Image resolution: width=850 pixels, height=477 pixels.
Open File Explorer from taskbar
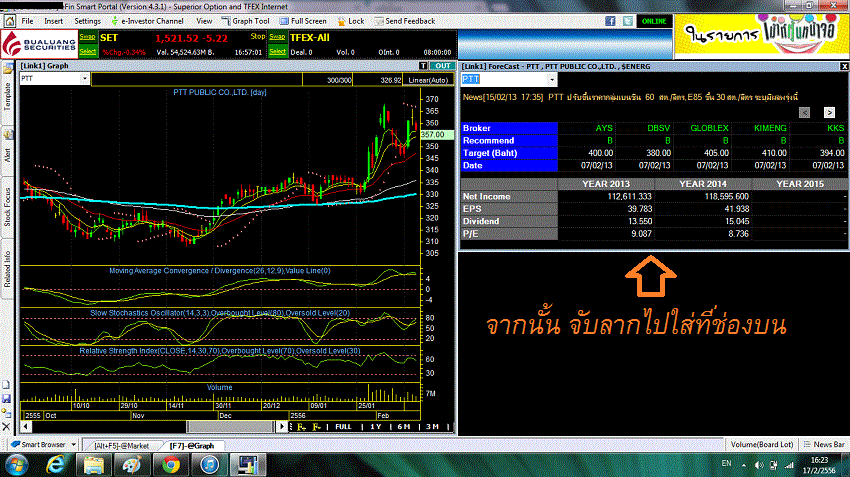click(93, 465)
